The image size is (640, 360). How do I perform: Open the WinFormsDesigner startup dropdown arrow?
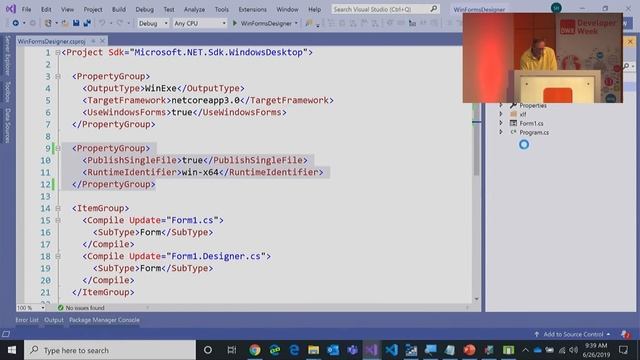[x=296, y=23]
